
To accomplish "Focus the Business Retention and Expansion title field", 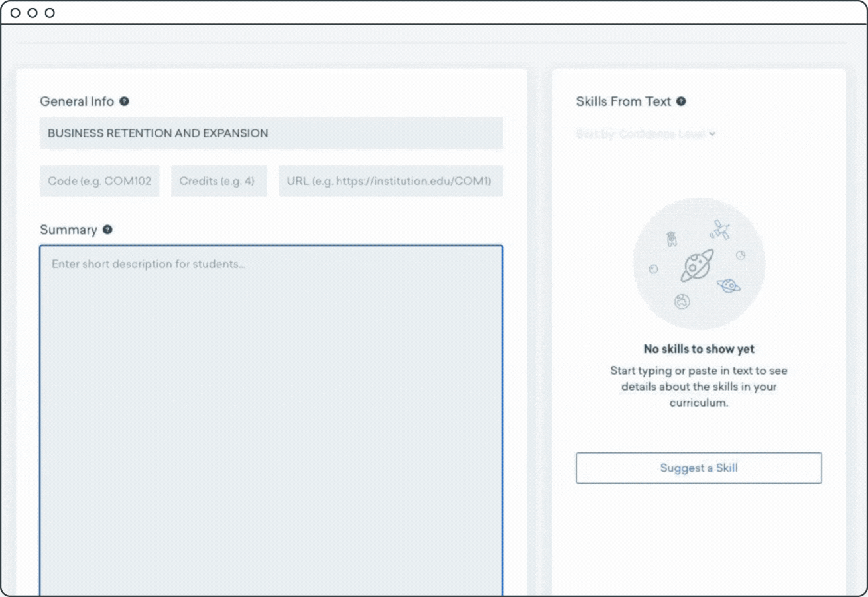I will coord(271,133).
